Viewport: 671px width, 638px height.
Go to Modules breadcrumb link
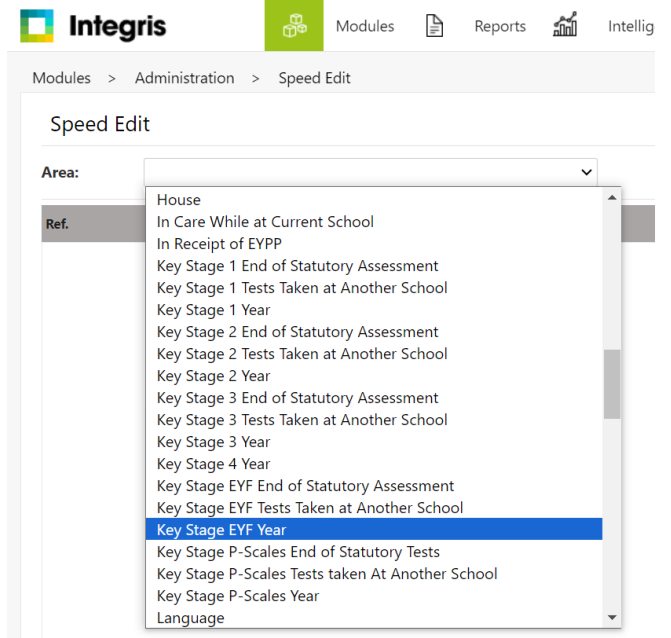point(61,78)
